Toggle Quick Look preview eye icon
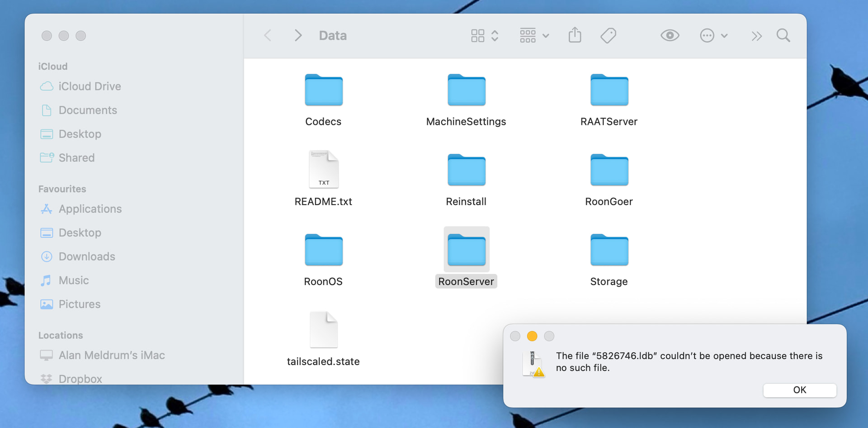Viewport: 868px width, 428px height. 670,35
